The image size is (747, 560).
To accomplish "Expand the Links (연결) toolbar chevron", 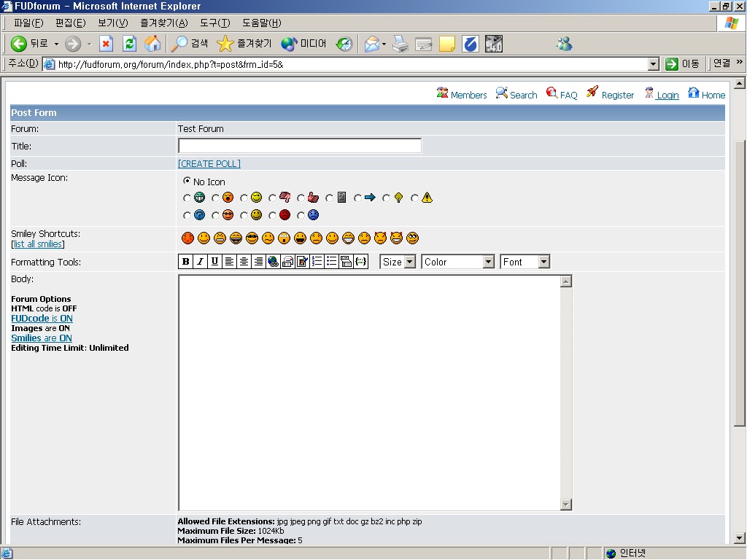I will pos(740,62).
